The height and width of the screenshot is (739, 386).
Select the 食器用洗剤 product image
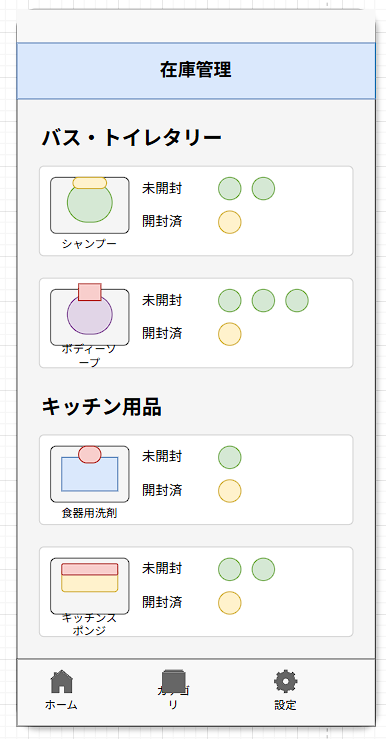[90, 474]
